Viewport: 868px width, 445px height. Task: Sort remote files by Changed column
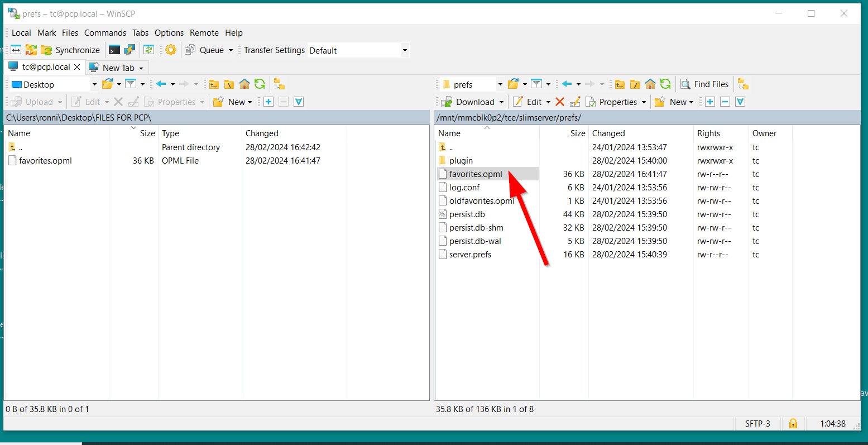coord(608,133)
